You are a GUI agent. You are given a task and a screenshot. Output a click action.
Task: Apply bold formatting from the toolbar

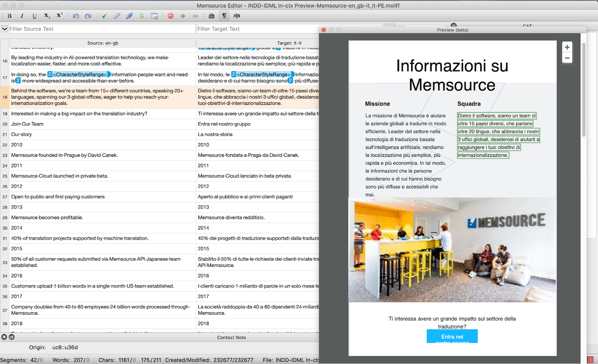click(10, 16)
